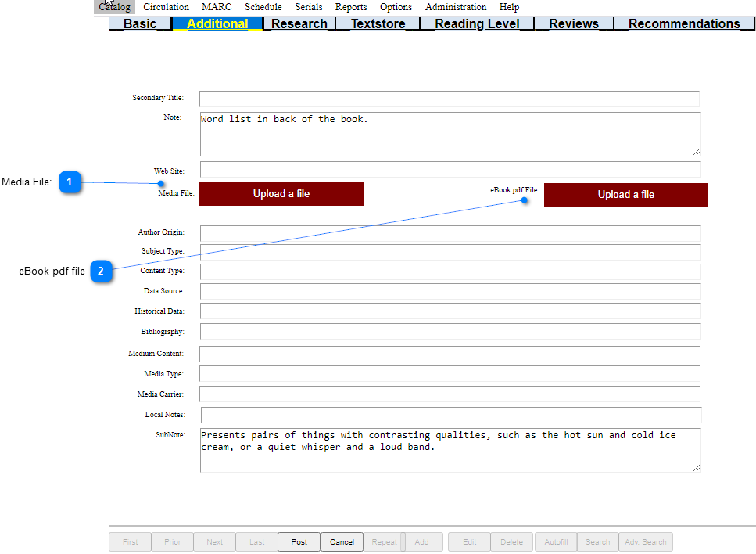
Task: Click the Post button
Action: [299, 541]
